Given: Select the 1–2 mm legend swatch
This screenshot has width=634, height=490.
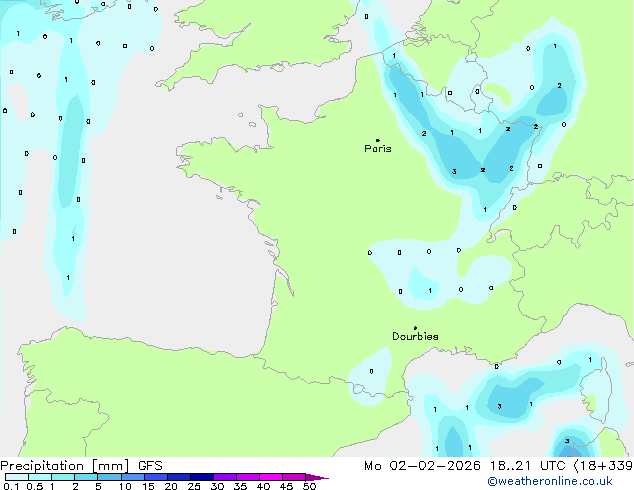Looking at the screenshot, I should pyautogui.click(x=63, y=477).
